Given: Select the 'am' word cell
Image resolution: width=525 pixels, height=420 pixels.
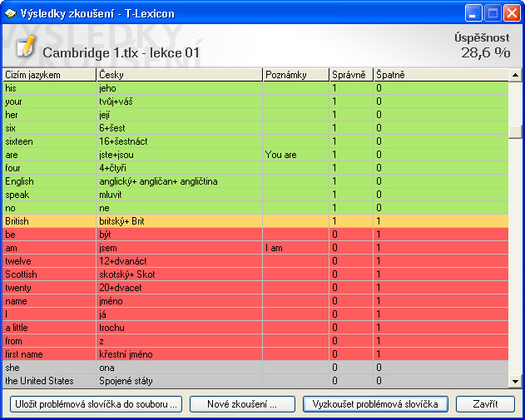Looking at the screenshot, I should tap(50, 248).
